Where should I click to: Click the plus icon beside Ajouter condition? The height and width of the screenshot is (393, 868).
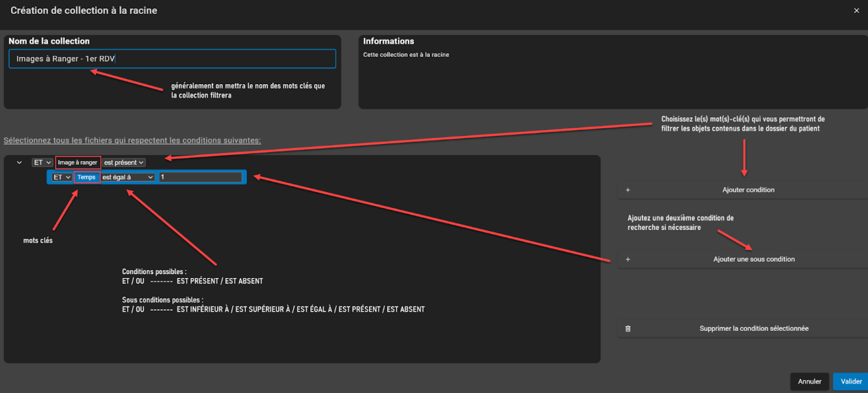click(x=628, y=190)
